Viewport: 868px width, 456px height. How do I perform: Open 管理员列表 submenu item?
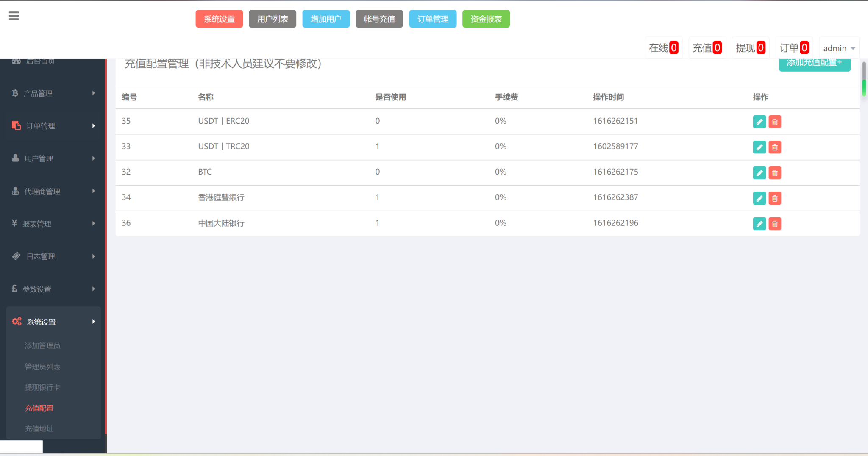[42, 367]
